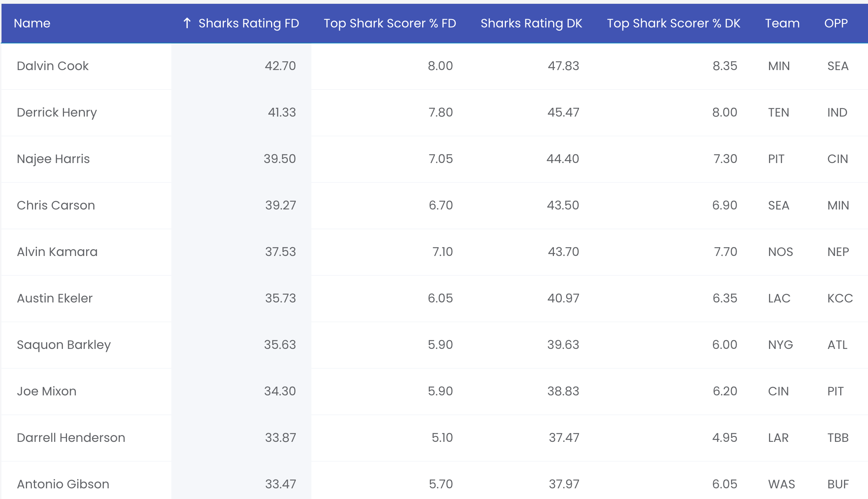Sort by Sharks Rating FD header
The image size is (868, 499).
[x=249, y=23]
